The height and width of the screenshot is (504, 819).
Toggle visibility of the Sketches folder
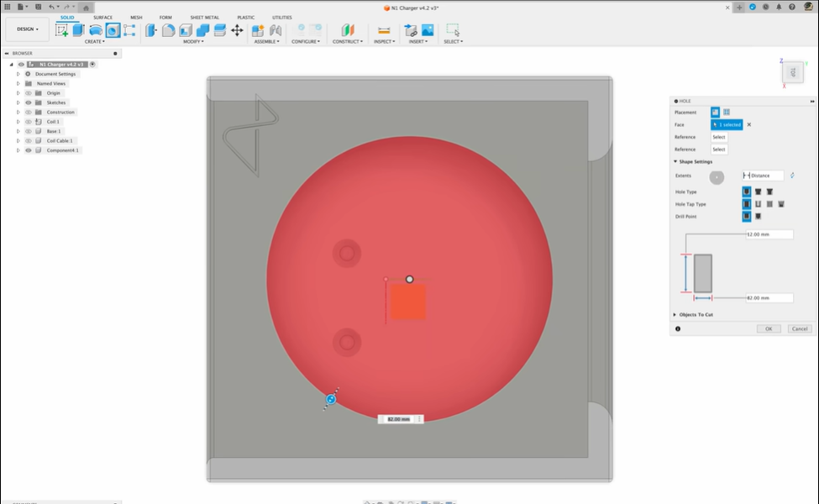point(28,102)
